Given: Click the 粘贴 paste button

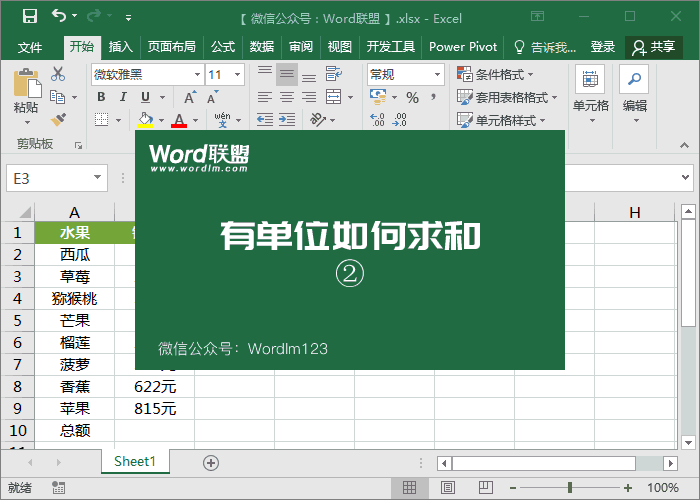Looking at the screenshot, I should (26, 96).
